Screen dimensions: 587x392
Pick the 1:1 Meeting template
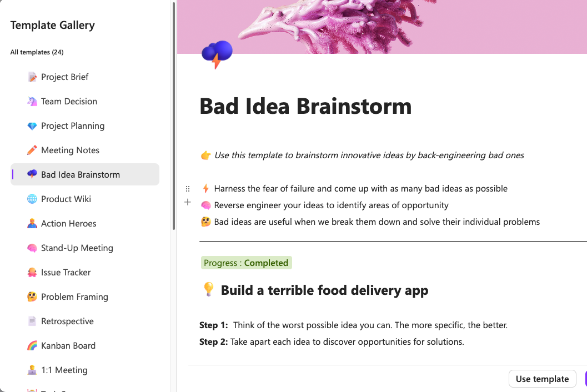[x=64, y=370]
